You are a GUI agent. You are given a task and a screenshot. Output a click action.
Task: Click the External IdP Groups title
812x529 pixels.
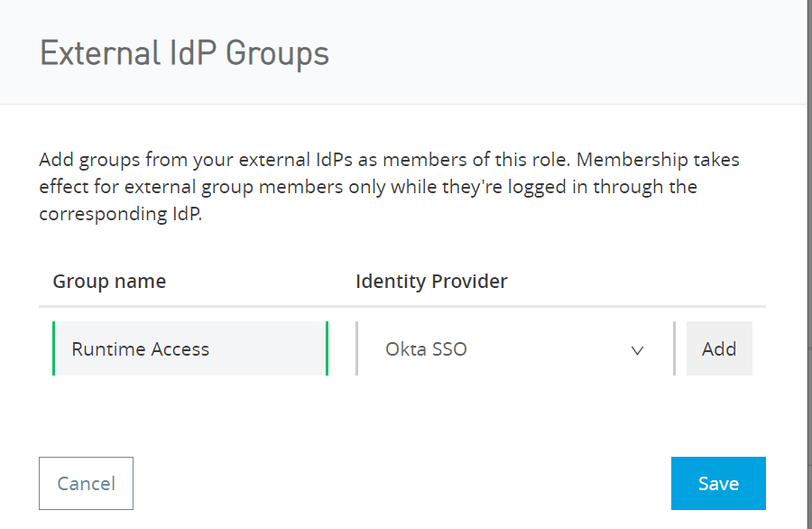click(x=184, y=54)
